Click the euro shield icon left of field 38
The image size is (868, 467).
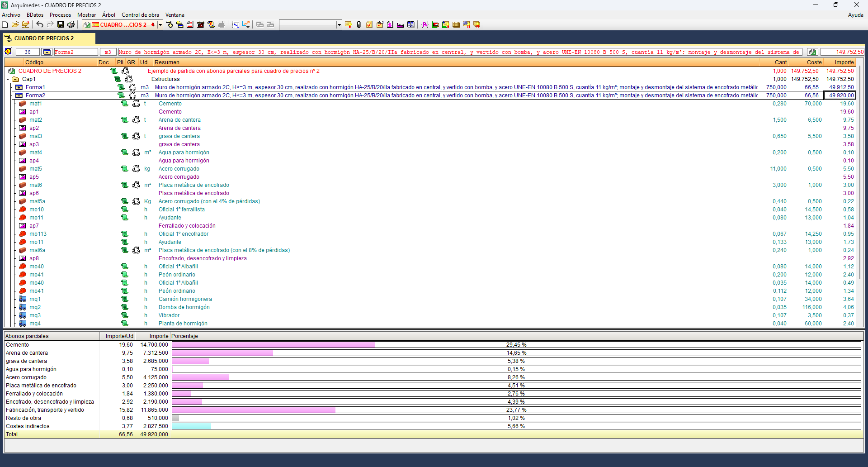(8, 52)
